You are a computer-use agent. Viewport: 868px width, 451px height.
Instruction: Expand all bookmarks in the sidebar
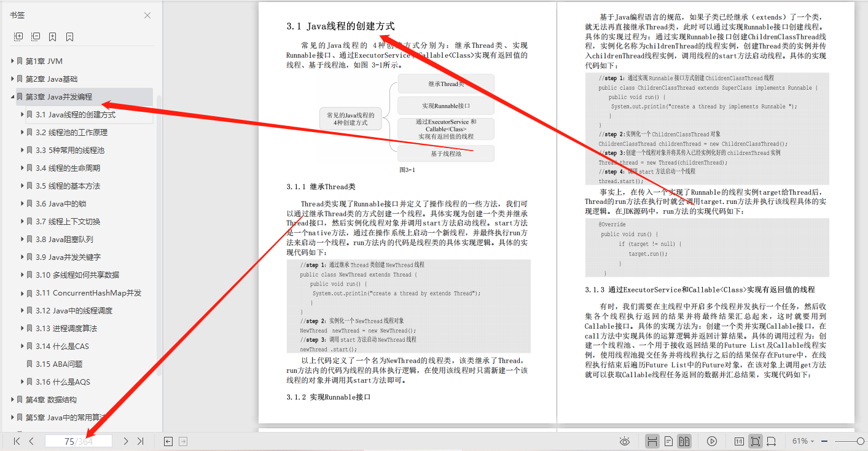[x=18, y=37]
